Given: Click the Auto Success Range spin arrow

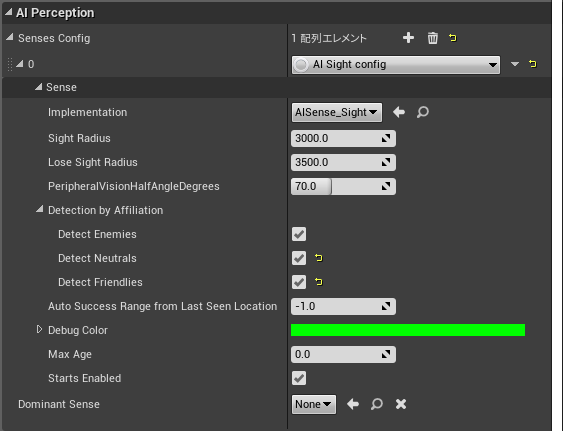Looking at the screenshot, I should click(x=386, y=306).
